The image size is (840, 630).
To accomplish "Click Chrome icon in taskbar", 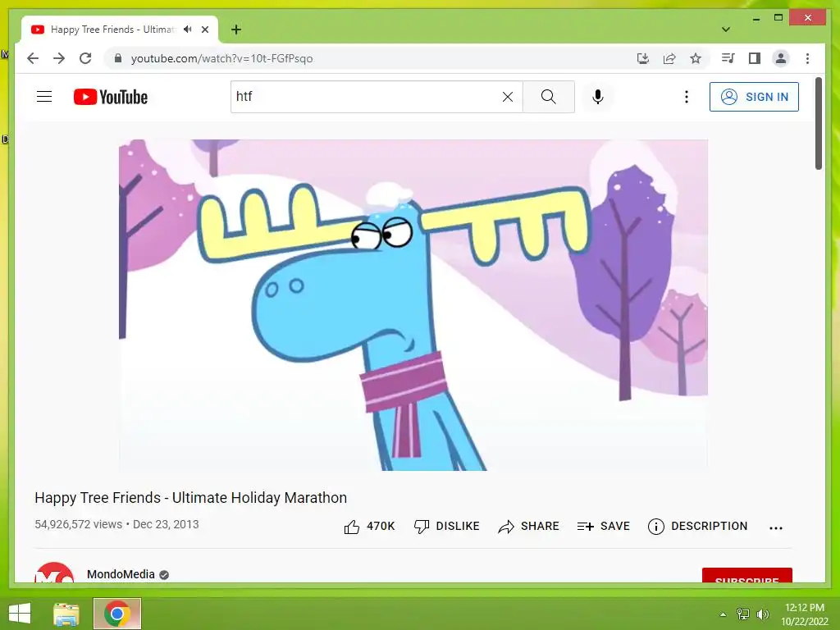I will point(116,614).
